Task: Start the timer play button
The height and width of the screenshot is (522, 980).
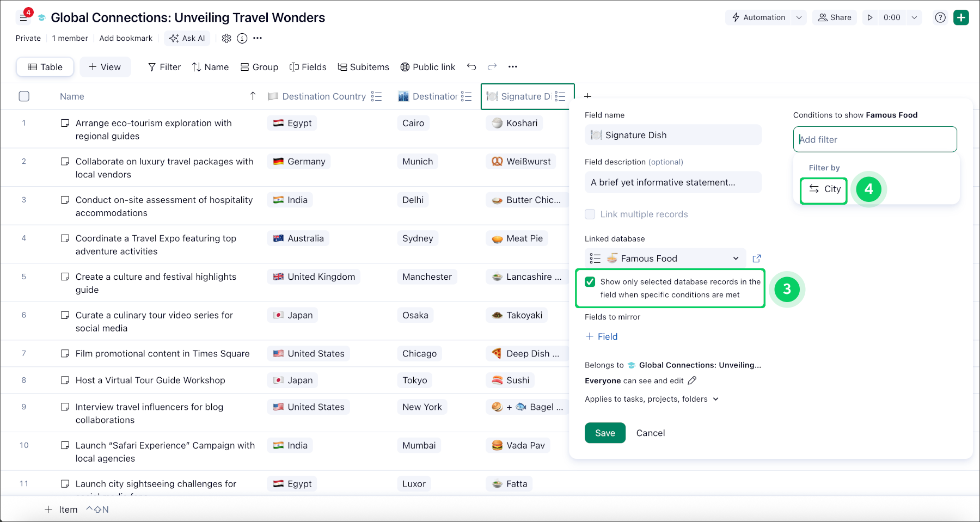Action: pos(870,17)
